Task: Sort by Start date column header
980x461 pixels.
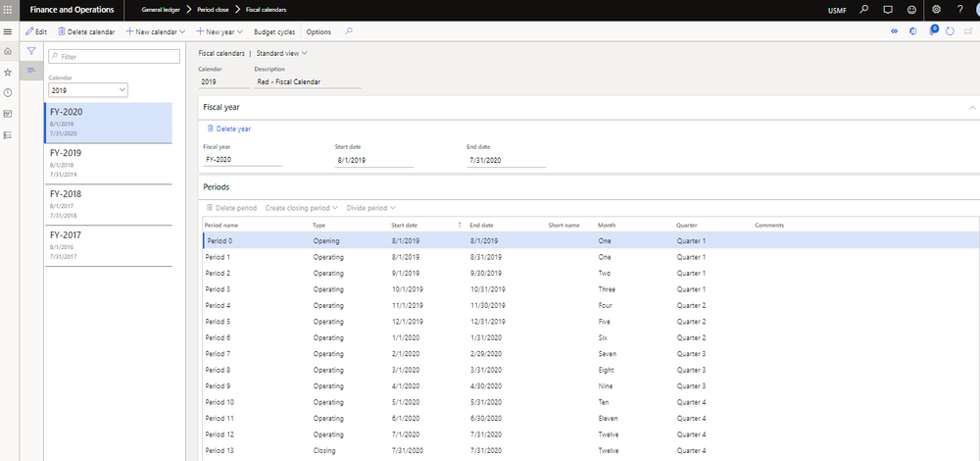Action: [x=405, y=225]
